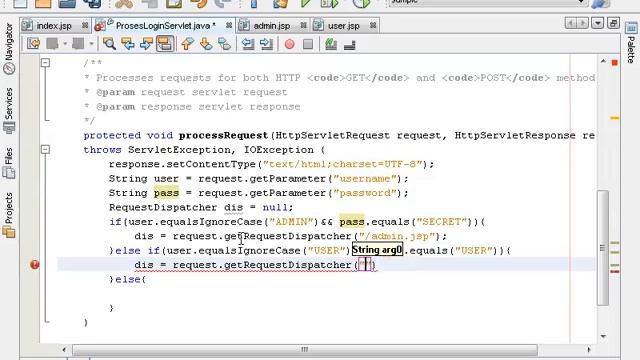
Task: Shift line left with toolbar icon
Action: point(248,44)
